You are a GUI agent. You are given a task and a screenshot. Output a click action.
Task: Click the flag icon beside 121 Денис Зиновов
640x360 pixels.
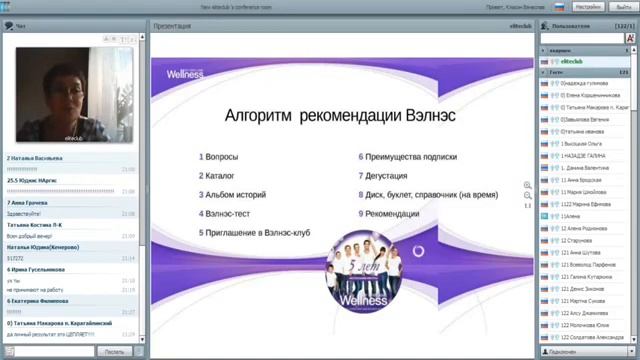(544, 289)
